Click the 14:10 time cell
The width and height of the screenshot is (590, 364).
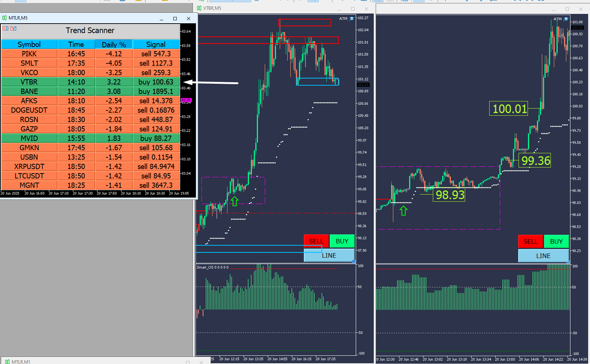tap(76, 82)
